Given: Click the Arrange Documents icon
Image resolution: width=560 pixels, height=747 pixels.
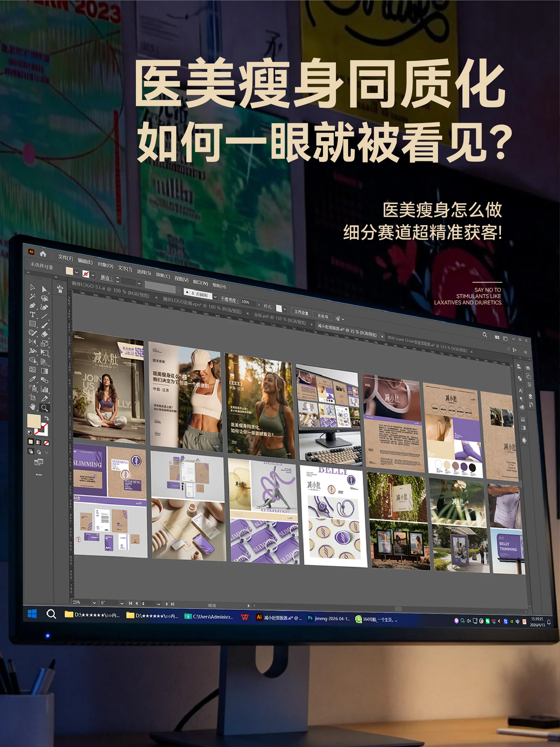Looking at the screenshot, I should click(x=497, y=337).
